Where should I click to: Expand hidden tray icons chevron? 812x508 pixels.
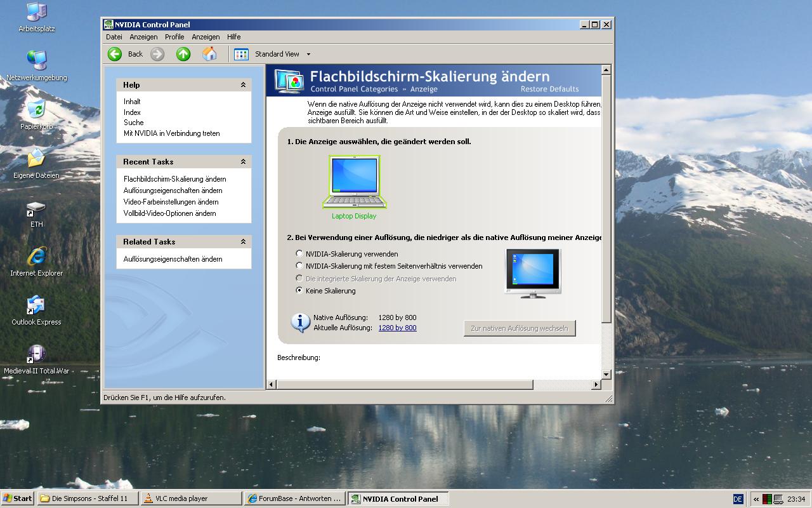pos(756,499)
